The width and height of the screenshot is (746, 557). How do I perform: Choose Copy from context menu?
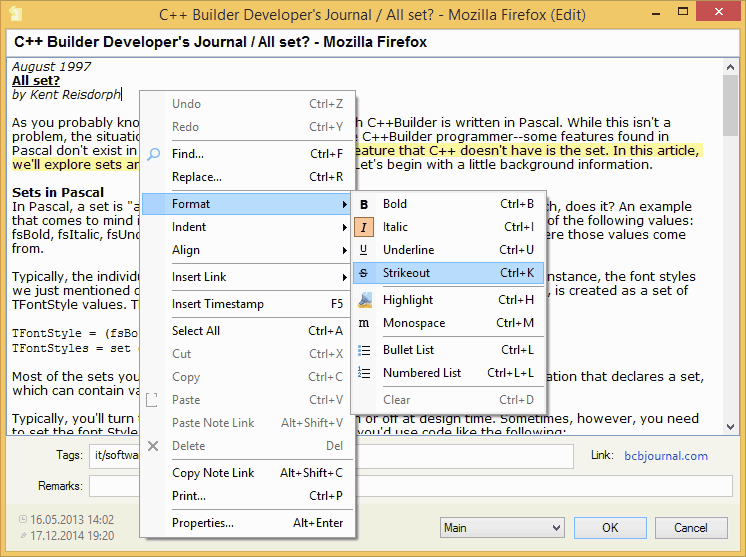248,377
